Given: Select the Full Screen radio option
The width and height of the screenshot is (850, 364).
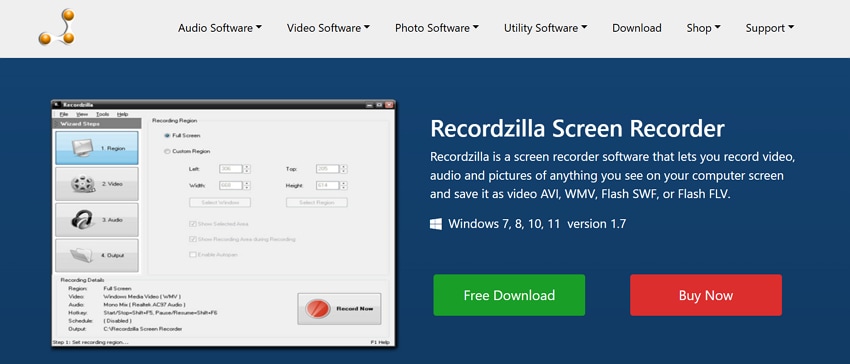Looking at the screenshot, I should click(x=166, y=136).
